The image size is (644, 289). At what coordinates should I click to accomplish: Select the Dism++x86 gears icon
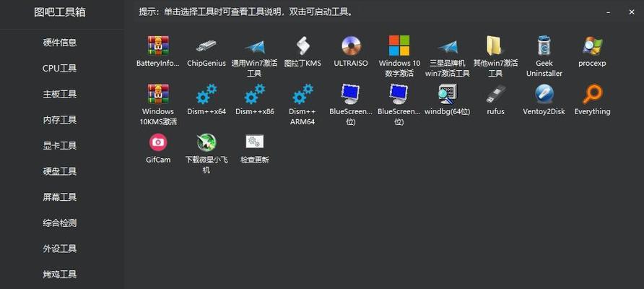coord(255,94)
